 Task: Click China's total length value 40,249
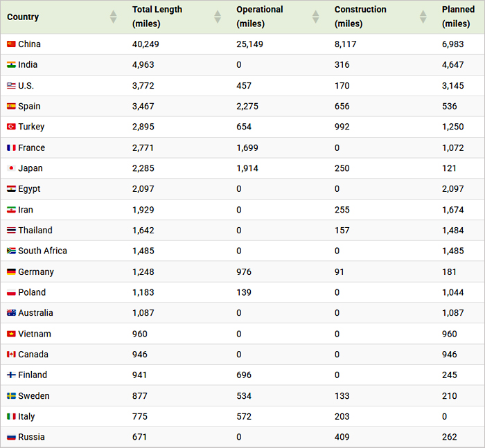coord(145,44)
